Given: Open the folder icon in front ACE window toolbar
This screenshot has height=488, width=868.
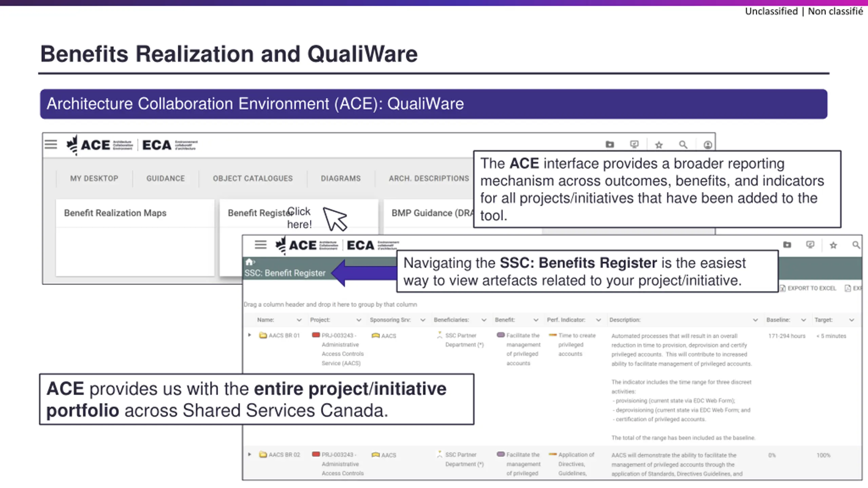Looking at the screenshot, I should [x=787, y=245].
